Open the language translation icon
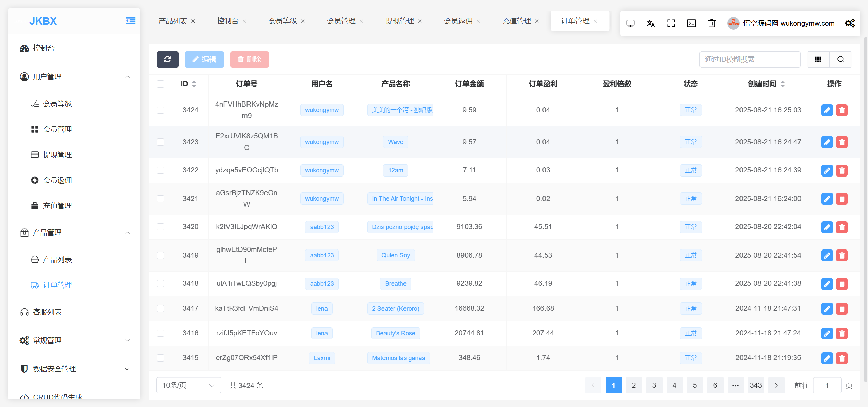 pos(651,23)
